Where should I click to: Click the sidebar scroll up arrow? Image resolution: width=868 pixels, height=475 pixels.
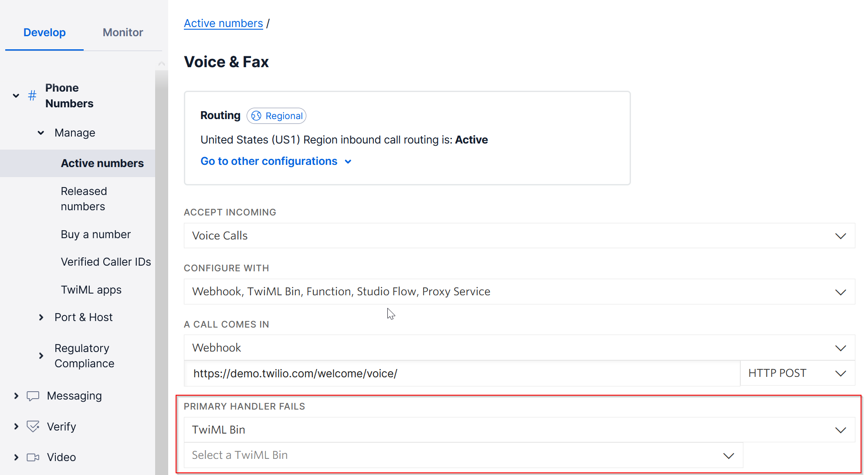(x=161, y=64)
